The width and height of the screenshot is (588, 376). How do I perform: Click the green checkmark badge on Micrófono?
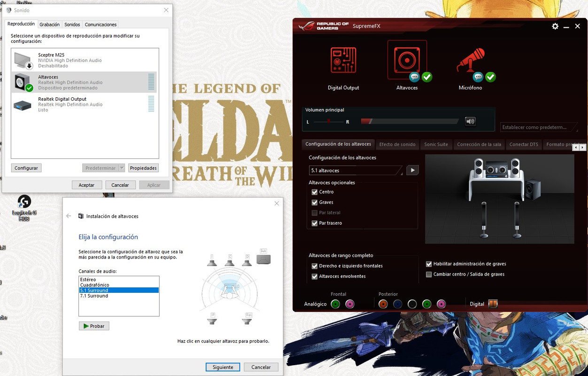click(490, 77)
